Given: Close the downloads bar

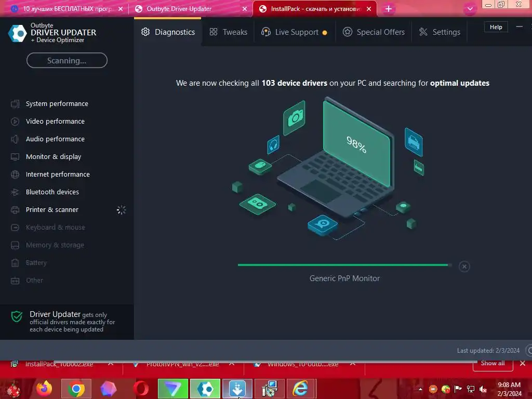Looking at the screenshot, I should tap(523, 363).
